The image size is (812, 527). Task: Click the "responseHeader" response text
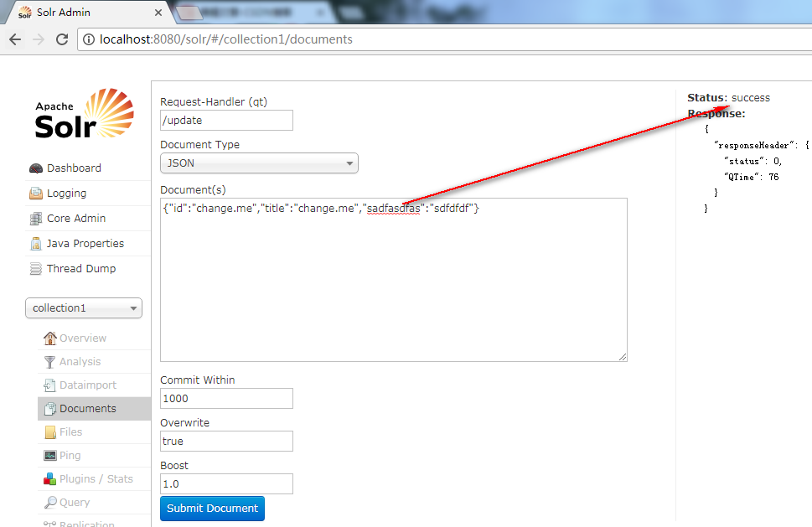point(753,146)
